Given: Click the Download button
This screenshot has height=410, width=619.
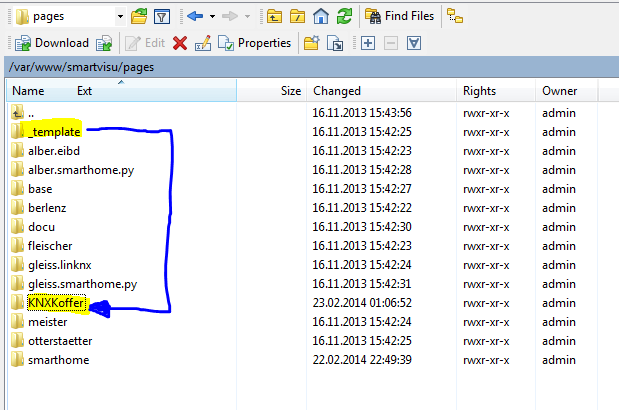Looking at the screenshot, I should (x=52, y=43).
